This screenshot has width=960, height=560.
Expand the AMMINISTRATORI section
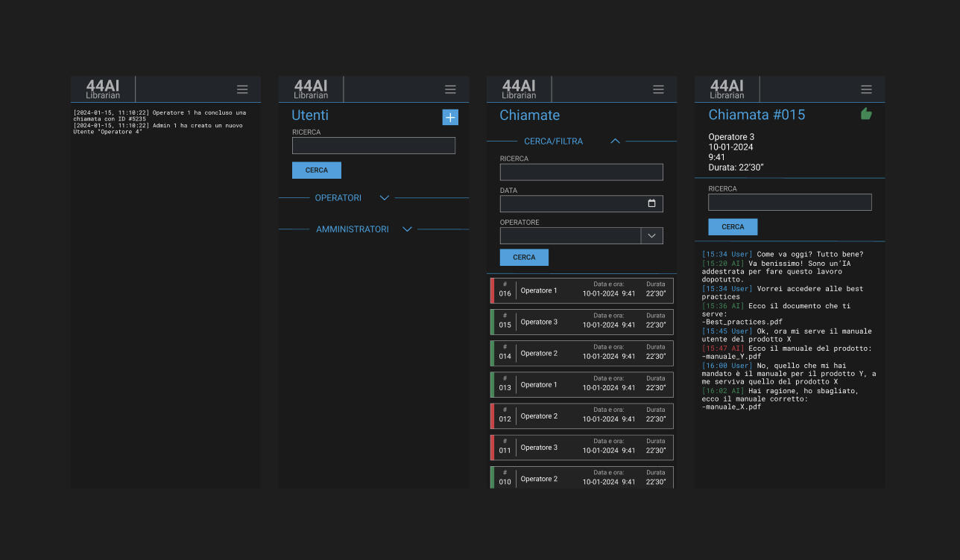point(407,229)
